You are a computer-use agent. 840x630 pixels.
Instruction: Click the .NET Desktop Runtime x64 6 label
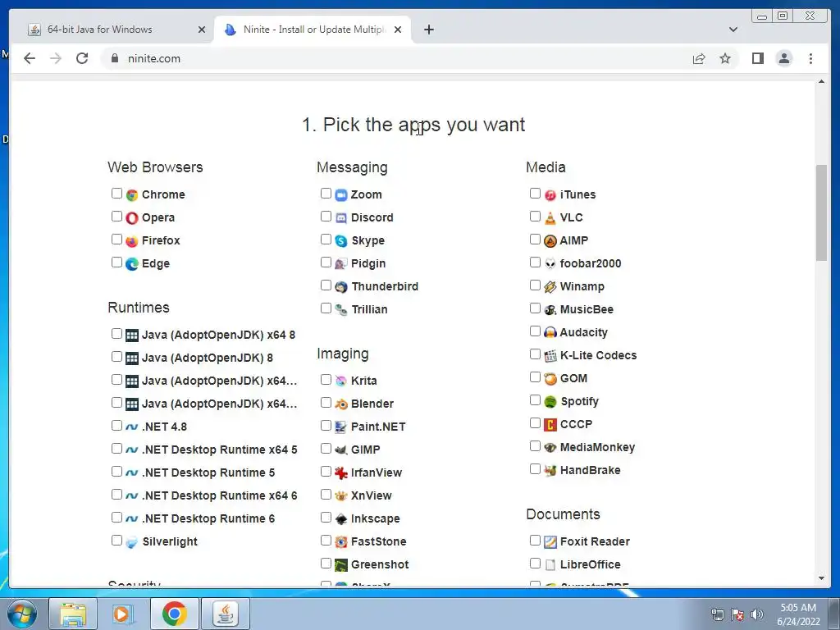tap(219, 496)
